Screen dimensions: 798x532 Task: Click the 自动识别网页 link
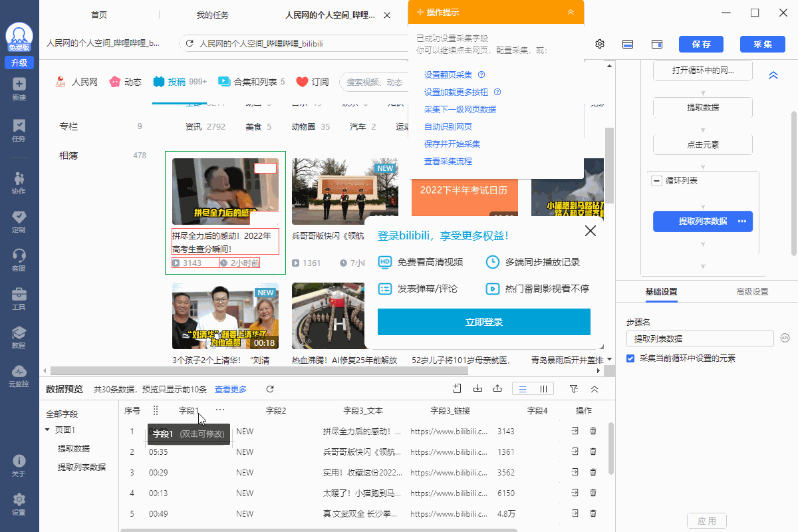448,126
